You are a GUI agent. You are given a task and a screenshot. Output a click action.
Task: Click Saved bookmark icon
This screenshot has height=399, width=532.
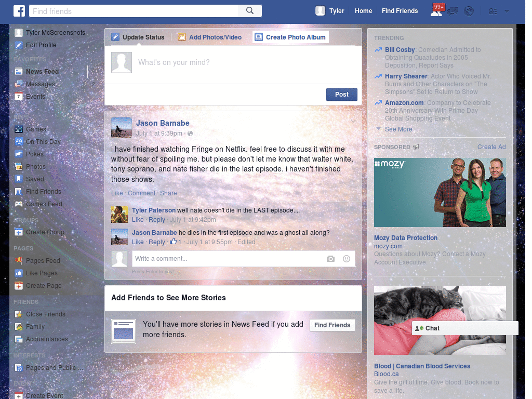point(19,179)
